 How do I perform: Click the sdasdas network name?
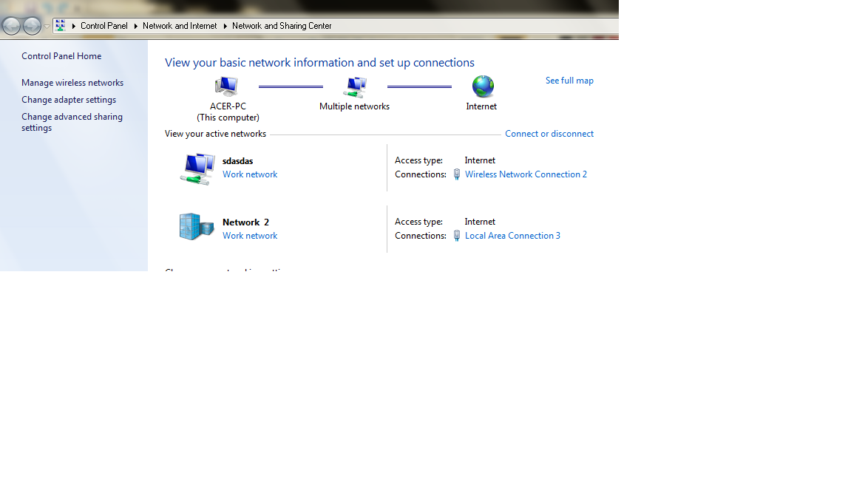tap(238, 161)
